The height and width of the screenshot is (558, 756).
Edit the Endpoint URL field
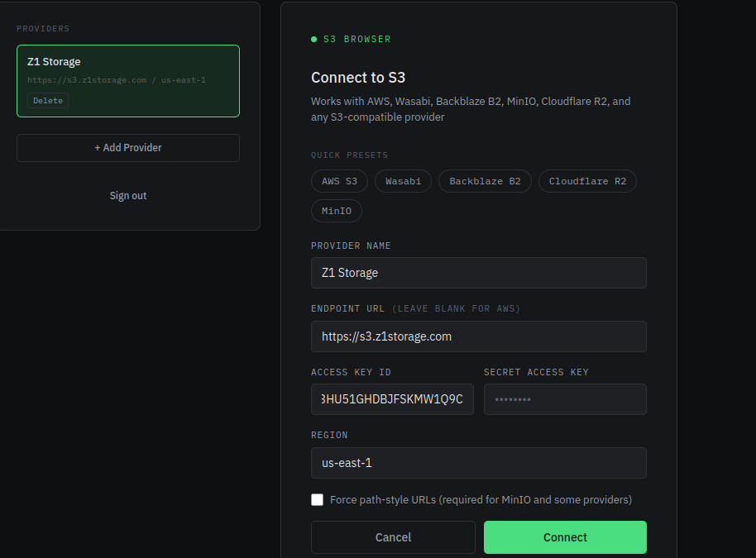[x=479, y=336]
